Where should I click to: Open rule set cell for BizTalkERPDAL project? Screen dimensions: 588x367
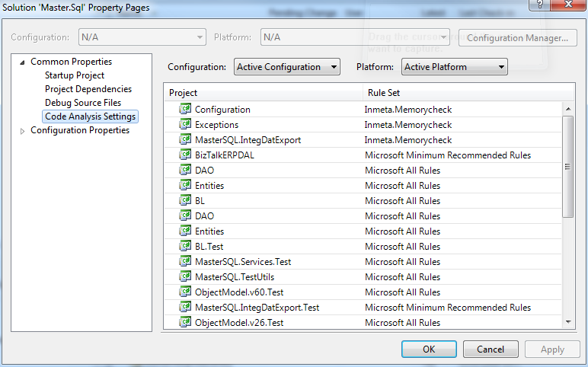462,155
